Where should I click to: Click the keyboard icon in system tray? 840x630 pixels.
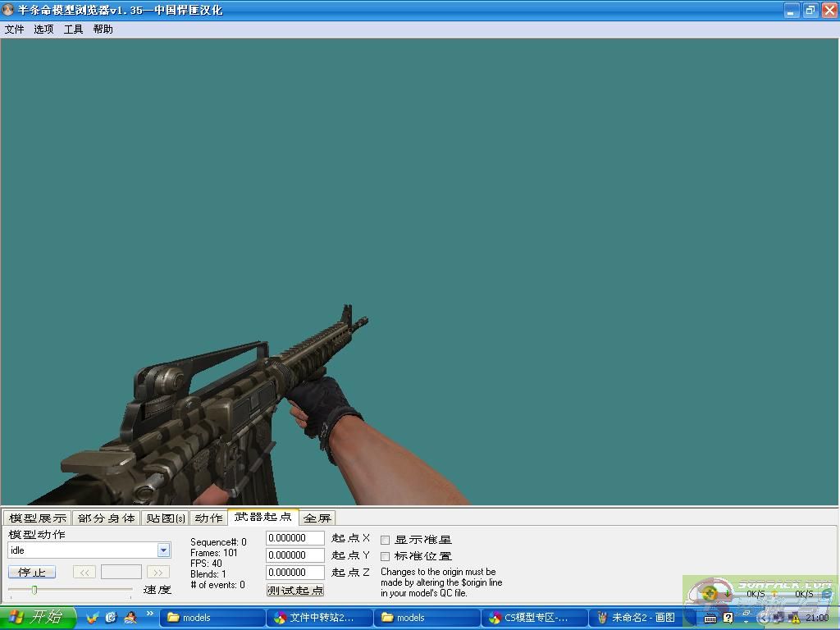pyautogui.click(x=710, y=618)
